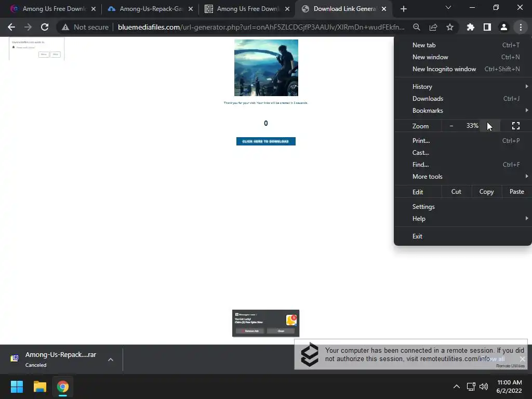Select Cast... in the menu
This screenshot has height=399, width=532.
click(462, 153)
